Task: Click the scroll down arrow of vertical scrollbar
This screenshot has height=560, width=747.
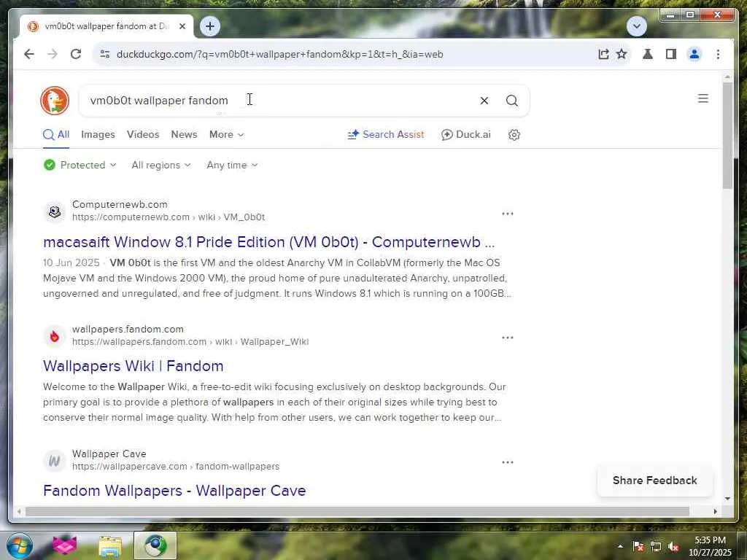Action: coord(727,499)
